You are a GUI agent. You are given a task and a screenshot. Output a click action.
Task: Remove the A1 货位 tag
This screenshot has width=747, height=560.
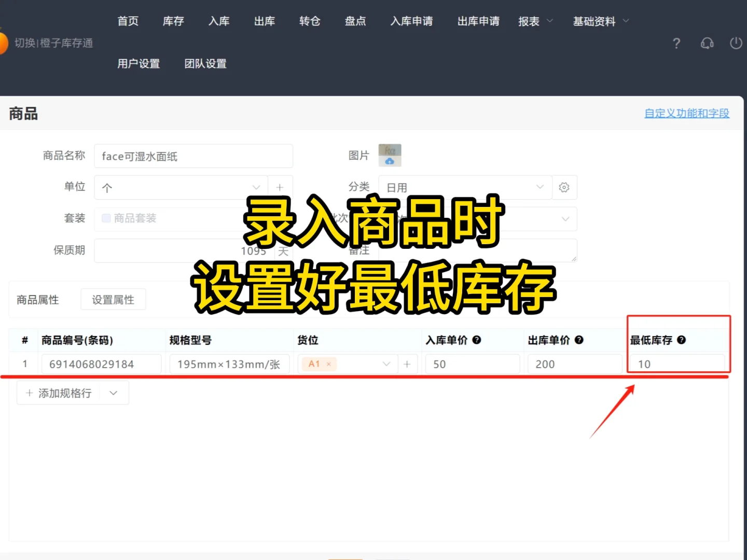329,363
